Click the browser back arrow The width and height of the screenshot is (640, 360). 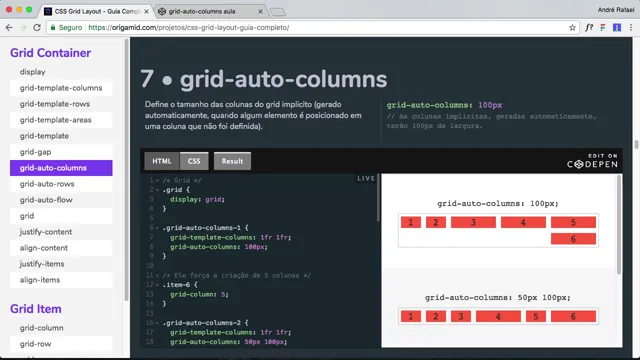pyautogui.click(x=9, y=28)
